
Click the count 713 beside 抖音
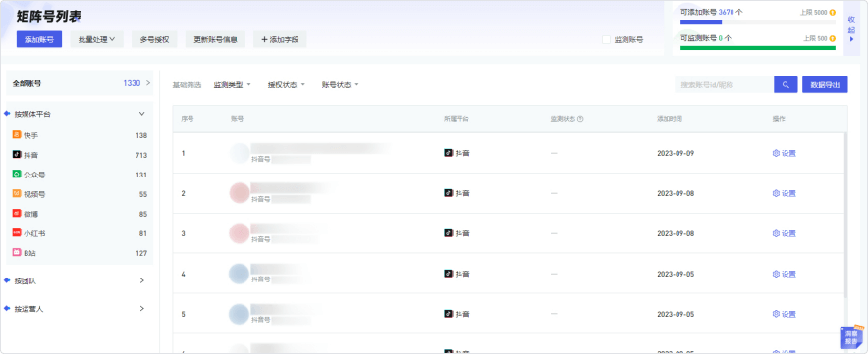tap(141, 156)
